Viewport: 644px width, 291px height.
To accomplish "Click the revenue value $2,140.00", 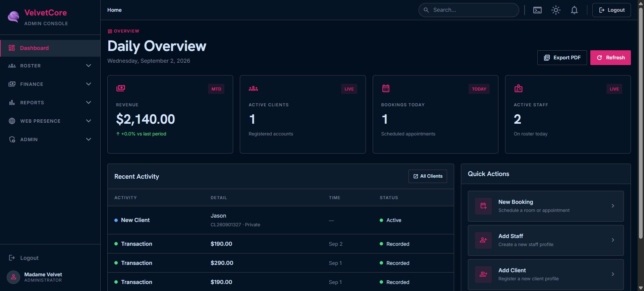I will 146,119.
